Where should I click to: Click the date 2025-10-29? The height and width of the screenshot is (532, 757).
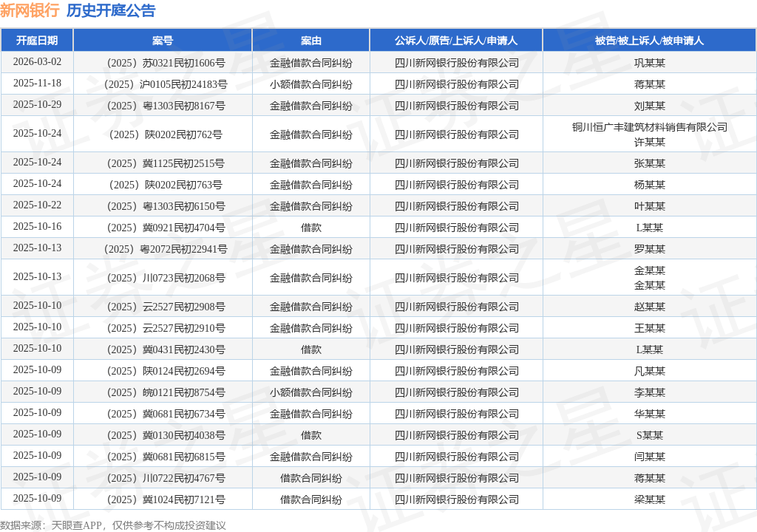click(37, 104)
